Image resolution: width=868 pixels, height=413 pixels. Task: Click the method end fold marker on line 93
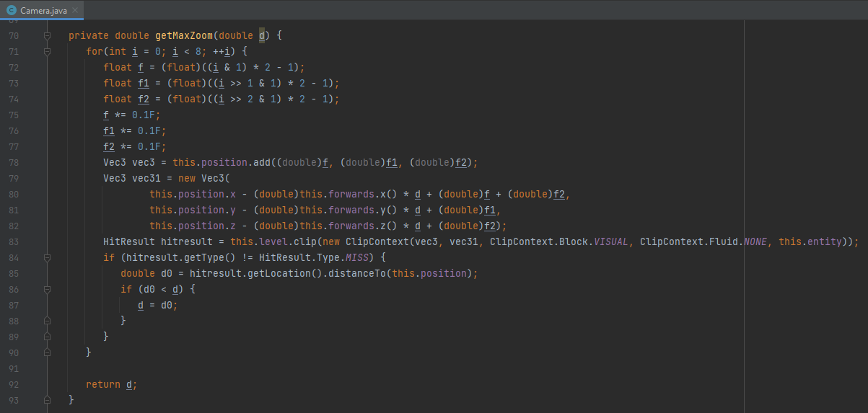(47, 399)
